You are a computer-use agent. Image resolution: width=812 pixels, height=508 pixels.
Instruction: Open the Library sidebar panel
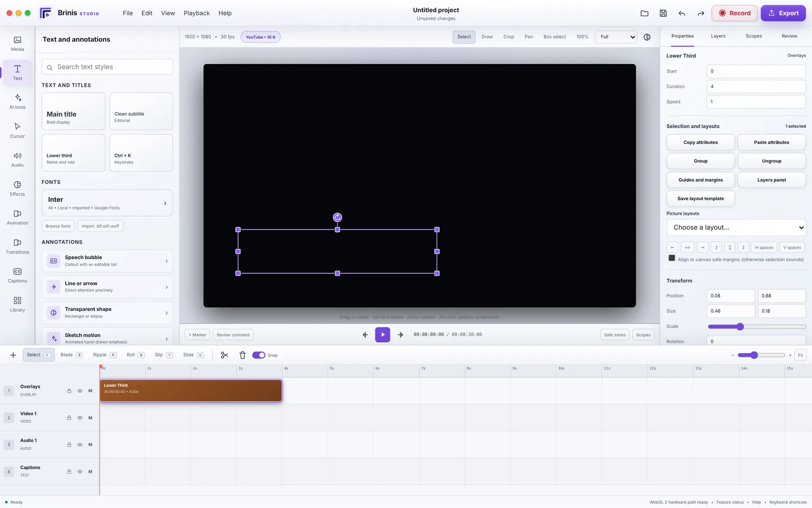[x=17, y=304]
